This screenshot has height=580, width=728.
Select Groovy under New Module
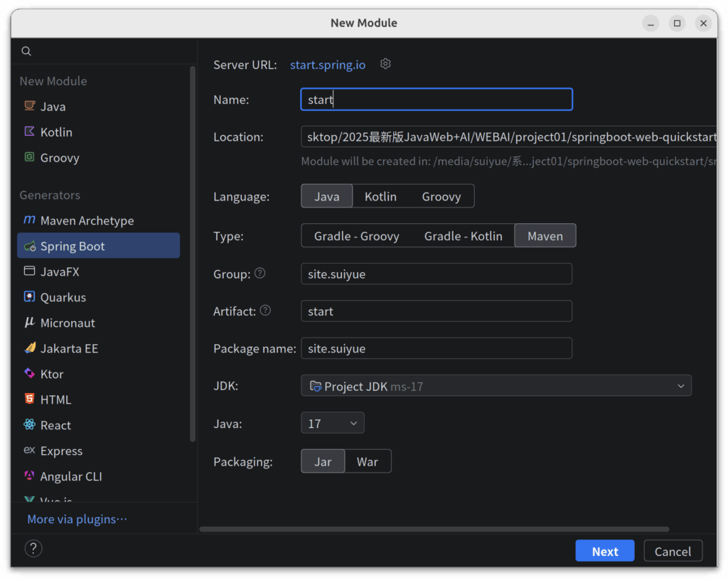click(60, 158)
